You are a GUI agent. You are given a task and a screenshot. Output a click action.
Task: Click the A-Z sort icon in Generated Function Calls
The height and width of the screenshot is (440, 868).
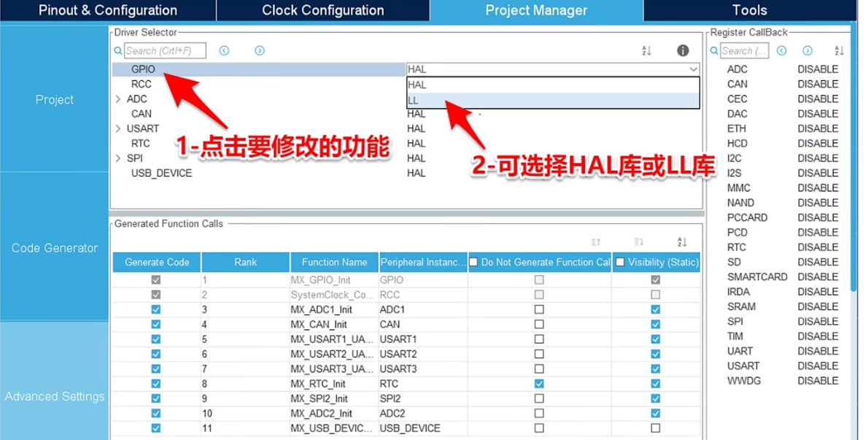(x=682, y=242)
